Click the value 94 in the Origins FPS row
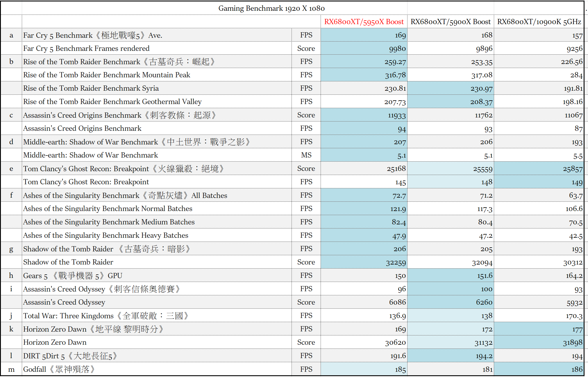 402,129
